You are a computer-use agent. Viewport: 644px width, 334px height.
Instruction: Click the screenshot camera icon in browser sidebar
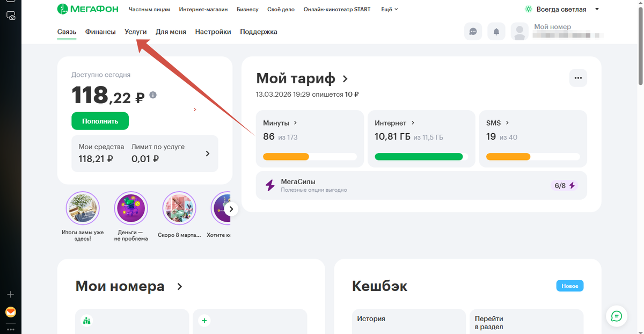pos(11,16)
